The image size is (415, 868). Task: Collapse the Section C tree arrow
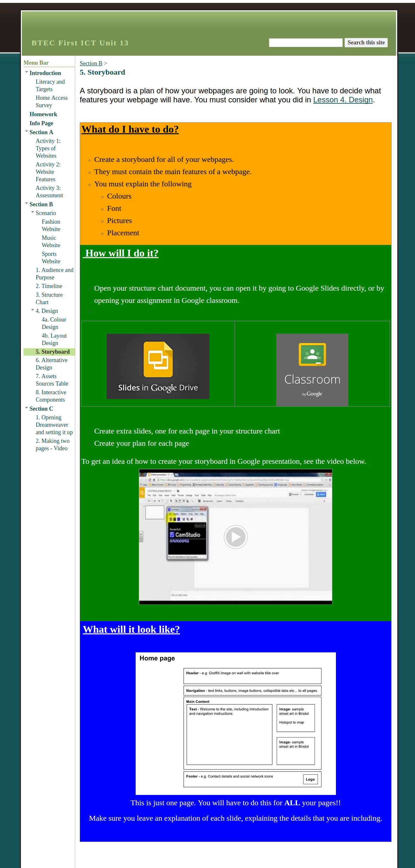[26, 408]
